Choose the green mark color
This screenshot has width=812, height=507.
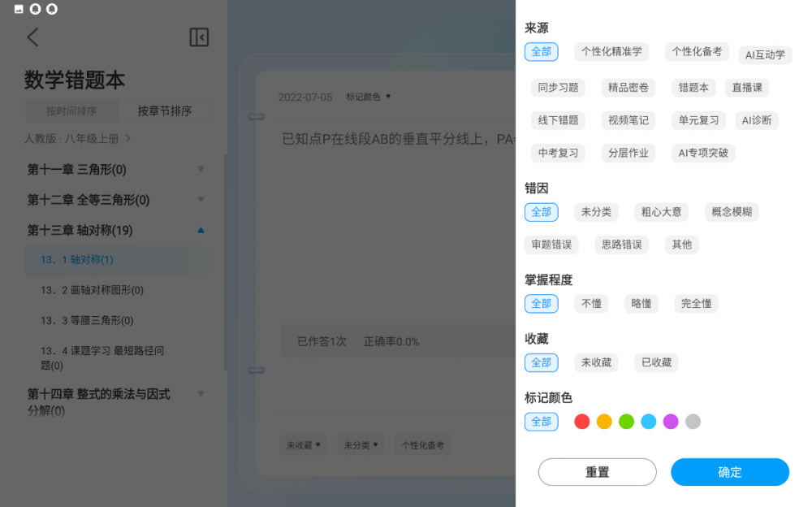coord(626,422)
